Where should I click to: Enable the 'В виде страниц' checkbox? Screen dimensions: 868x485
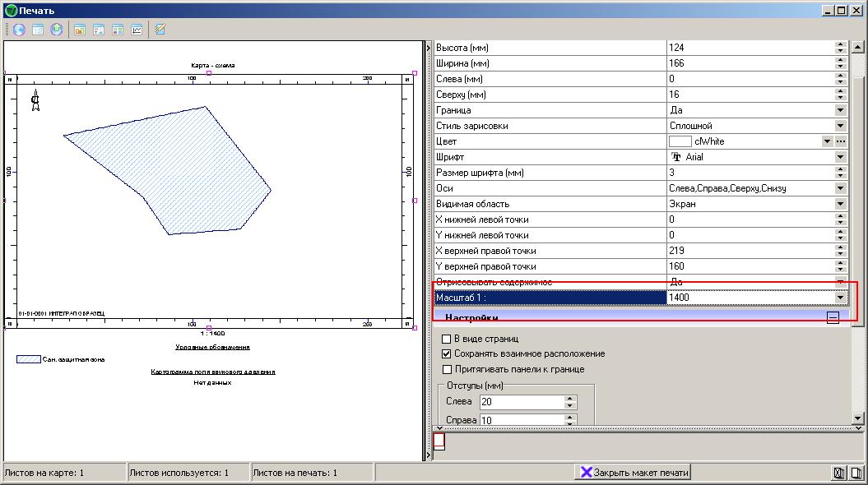(x=447, y=339)
